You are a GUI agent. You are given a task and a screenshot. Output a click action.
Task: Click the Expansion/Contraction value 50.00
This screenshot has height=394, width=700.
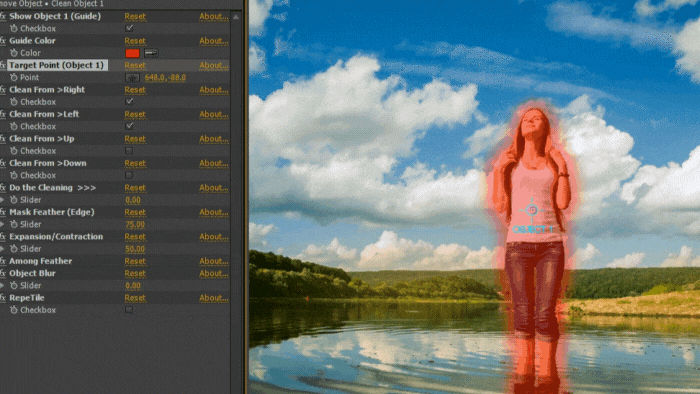tap(135, 249)
